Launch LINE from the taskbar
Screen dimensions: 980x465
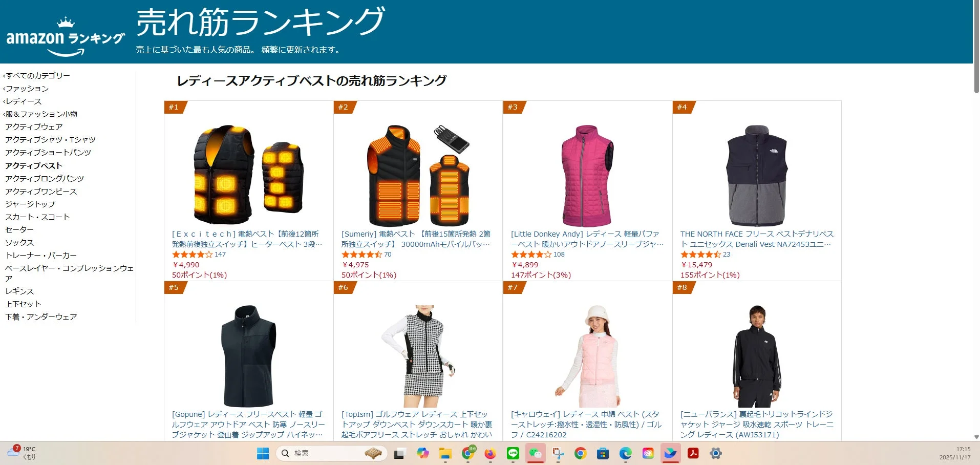tap(512, 453)
